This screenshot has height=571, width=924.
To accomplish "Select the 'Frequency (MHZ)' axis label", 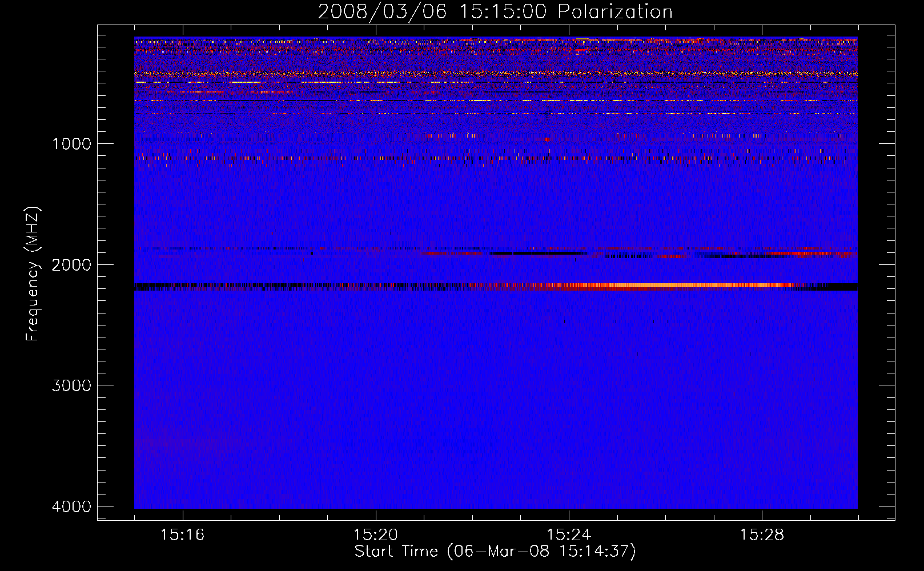I will tap(33, 274).
